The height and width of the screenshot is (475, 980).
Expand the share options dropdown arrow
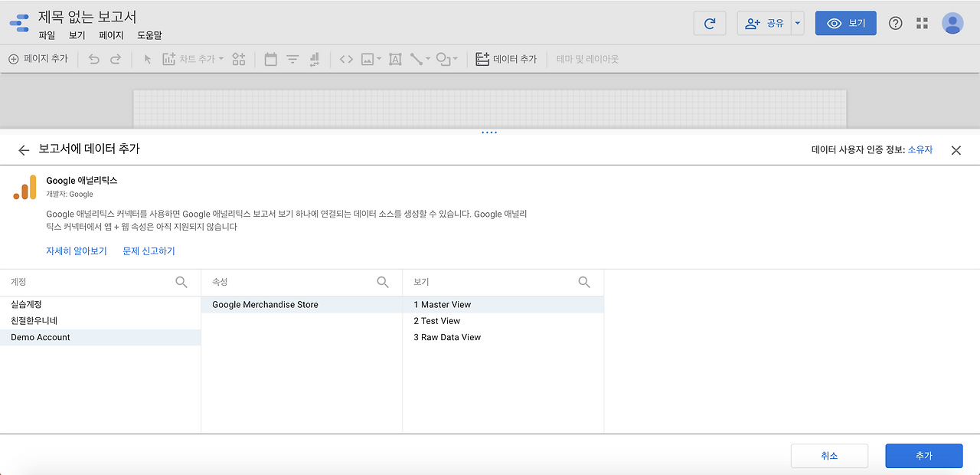click(x=797, y=23)
